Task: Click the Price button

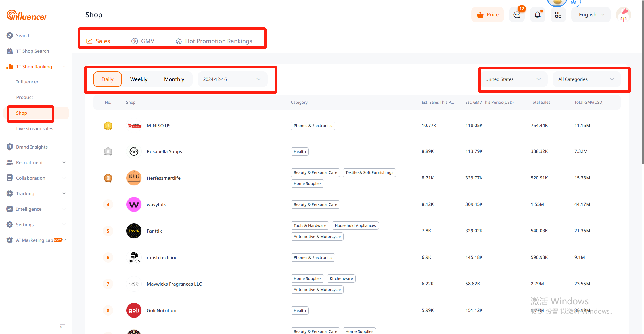Action: click(488, 15)
